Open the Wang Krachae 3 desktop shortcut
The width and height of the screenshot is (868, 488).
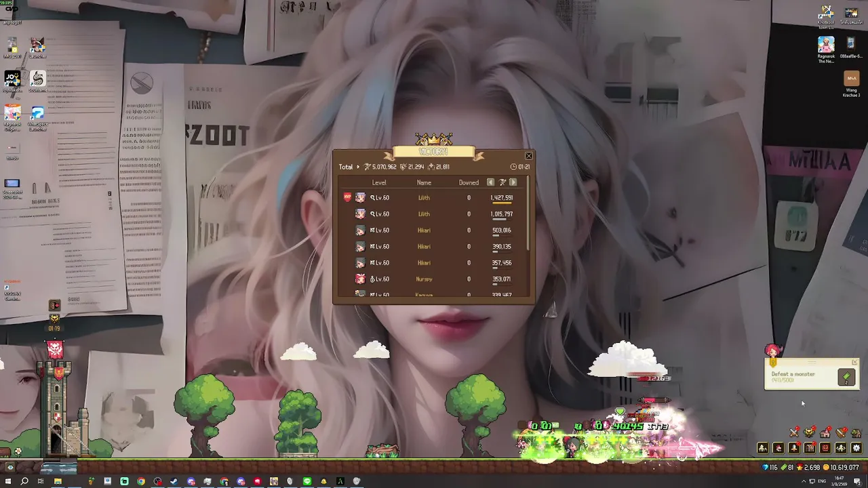[x=851, y=85]
